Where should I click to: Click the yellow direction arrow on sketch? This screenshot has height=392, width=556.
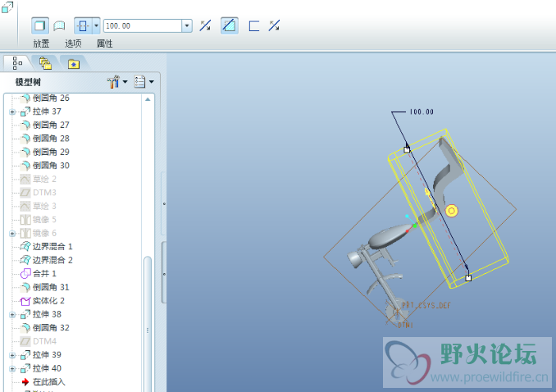tap(429, 194)
